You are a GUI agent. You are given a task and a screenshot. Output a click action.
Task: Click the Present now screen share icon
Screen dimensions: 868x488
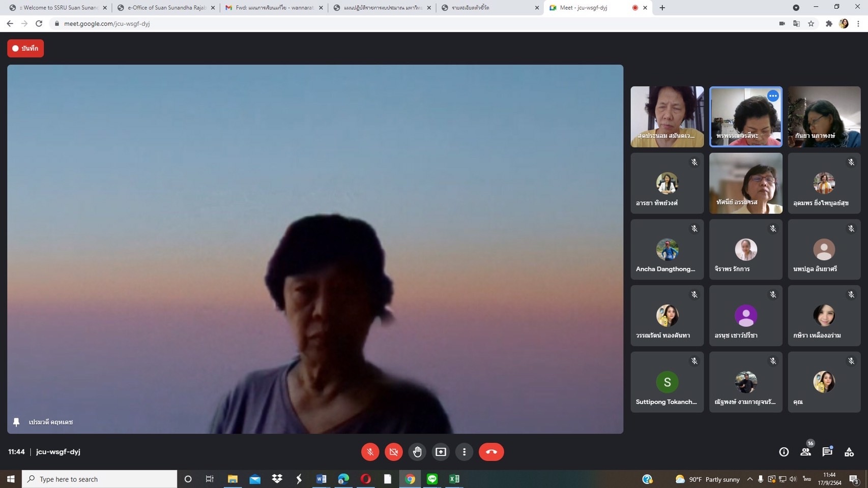(441, 452)
